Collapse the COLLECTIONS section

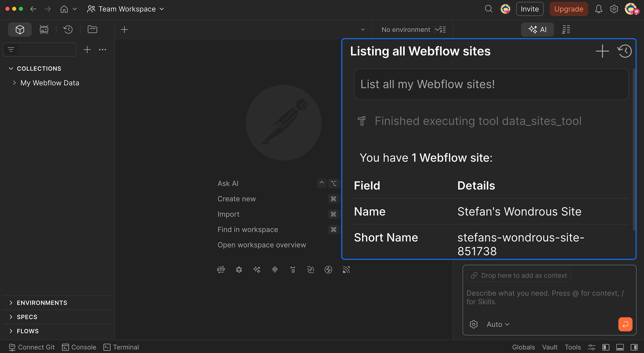(x=11, y=69)
